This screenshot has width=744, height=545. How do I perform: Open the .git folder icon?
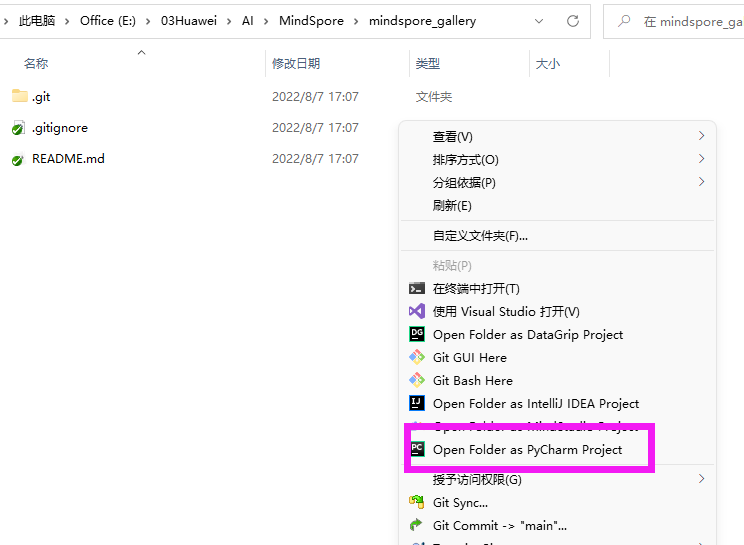tap(19, 96)
